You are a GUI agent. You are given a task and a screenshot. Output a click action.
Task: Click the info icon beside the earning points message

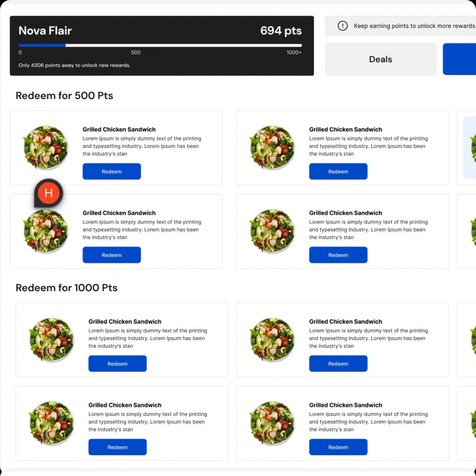[342, 26]
